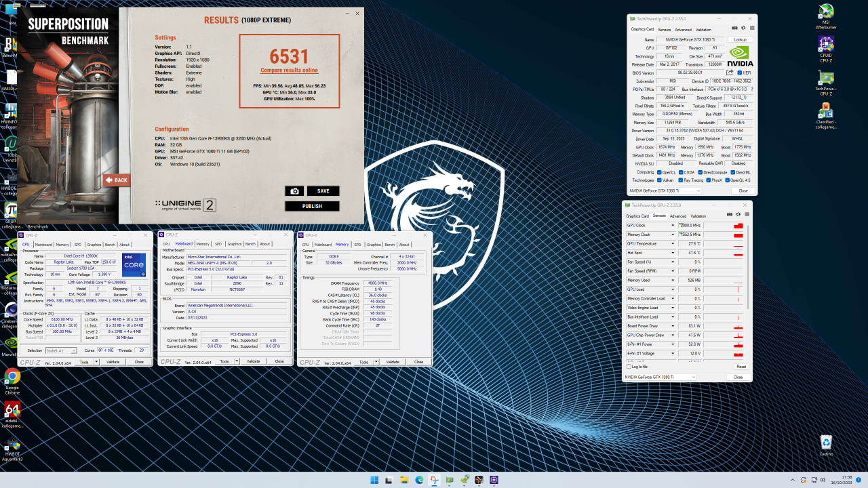Open CPUID CPU-Z desktop icon

(x=826, y=49)
